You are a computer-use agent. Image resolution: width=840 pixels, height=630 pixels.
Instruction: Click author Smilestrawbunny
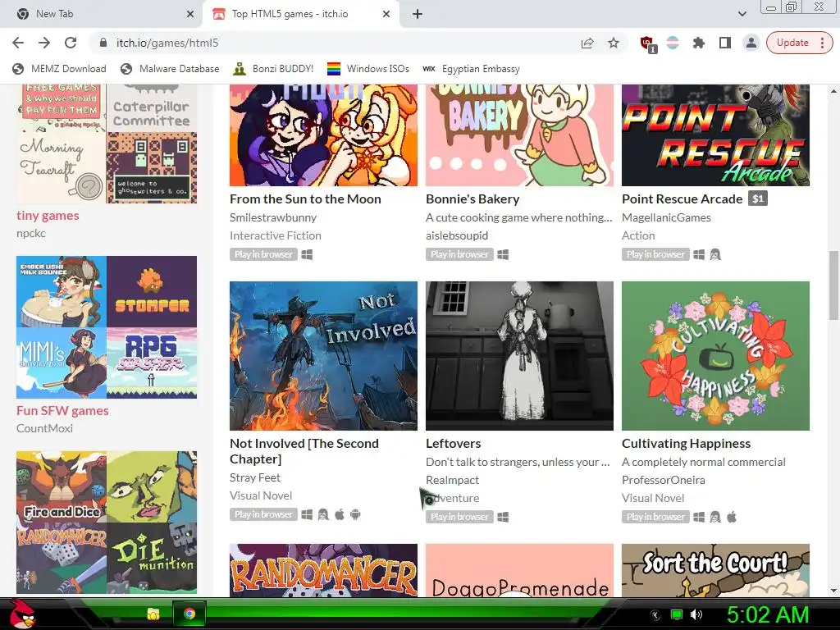coord(273,217)
